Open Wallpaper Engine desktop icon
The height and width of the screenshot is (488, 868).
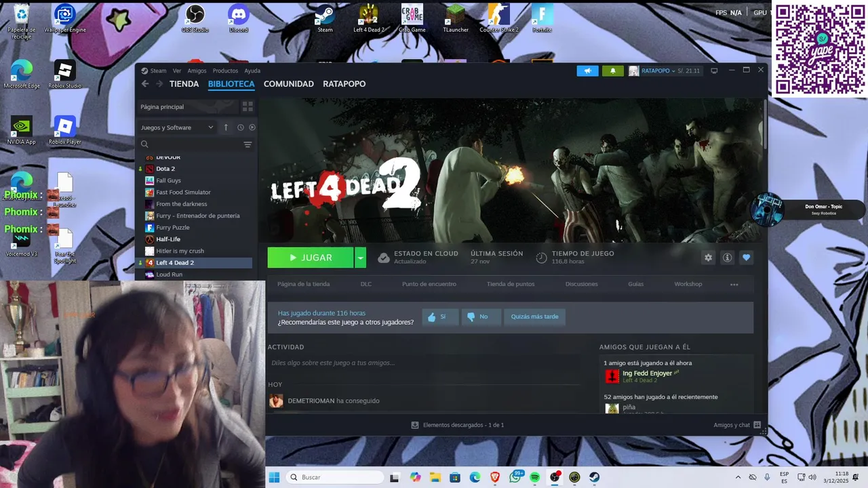(x=65, y=18)
